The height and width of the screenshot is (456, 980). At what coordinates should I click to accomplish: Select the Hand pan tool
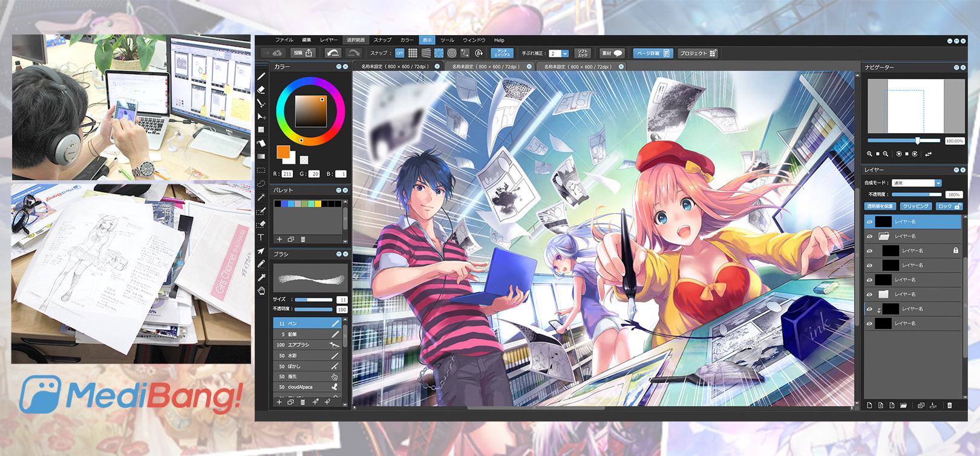(x=261, y=291)
